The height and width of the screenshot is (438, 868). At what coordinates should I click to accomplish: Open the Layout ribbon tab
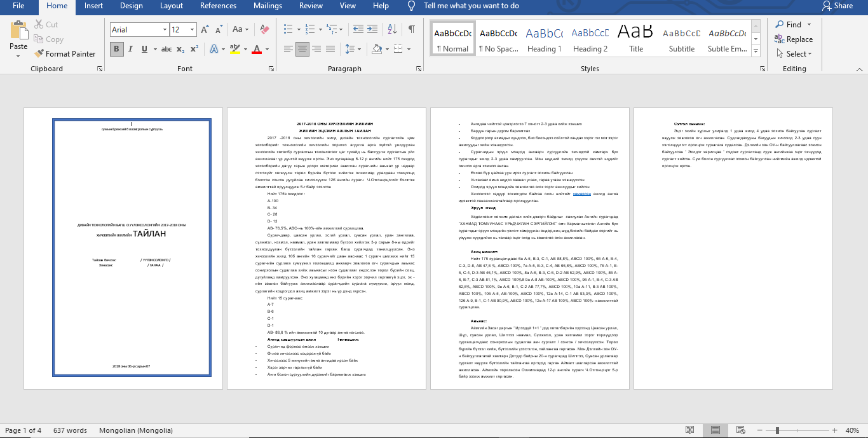tap(172, 6)
